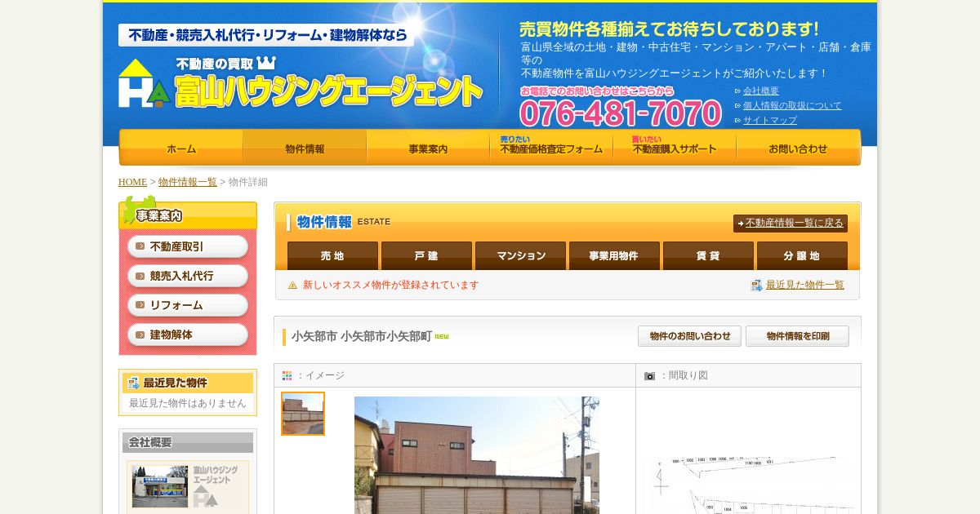Screen dimensions: 980x514
Task: Click the 最近見た物件はありません text
Action: point(188,403)
